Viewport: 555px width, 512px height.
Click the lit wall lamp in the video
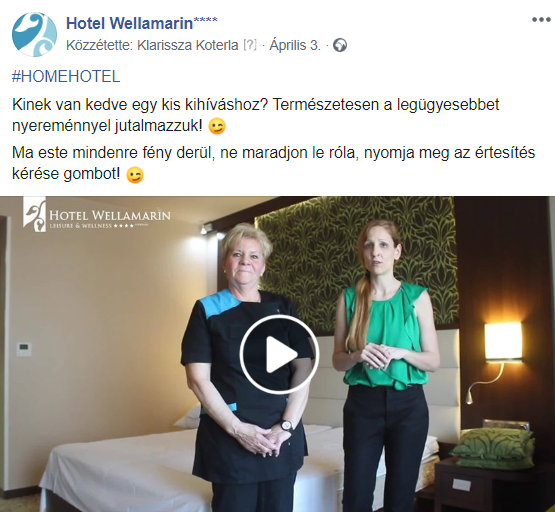tap(503, 342)
